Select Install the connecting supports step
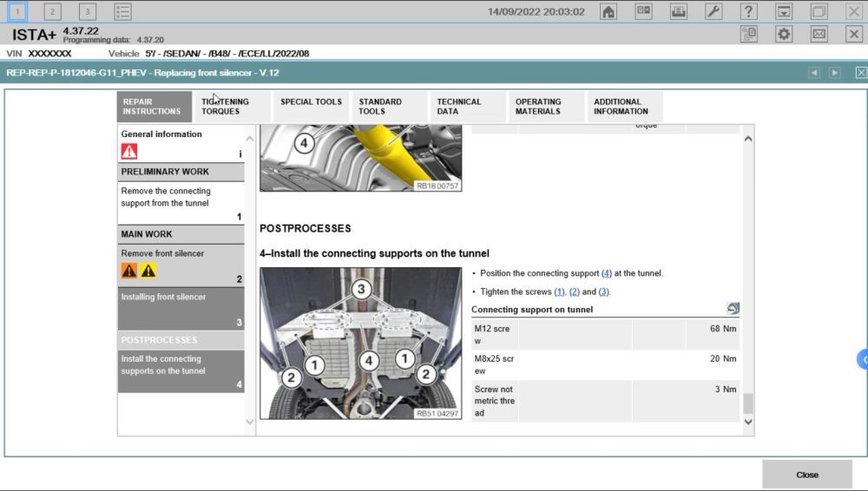This screenshot has width=868, height=491. click(x=181, y=371)
